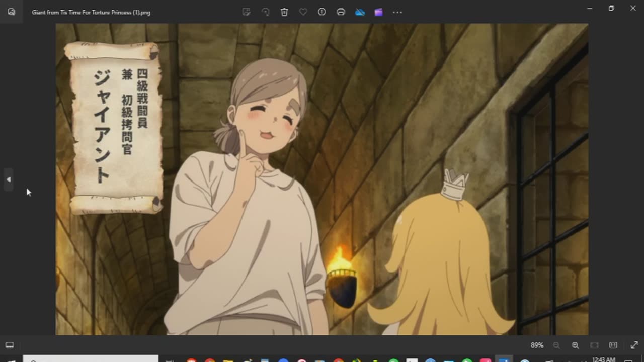Screen dimensions: 644x362
Task: Toggle the filmstrip icon in the bottom bar
Action: (9, 345)
